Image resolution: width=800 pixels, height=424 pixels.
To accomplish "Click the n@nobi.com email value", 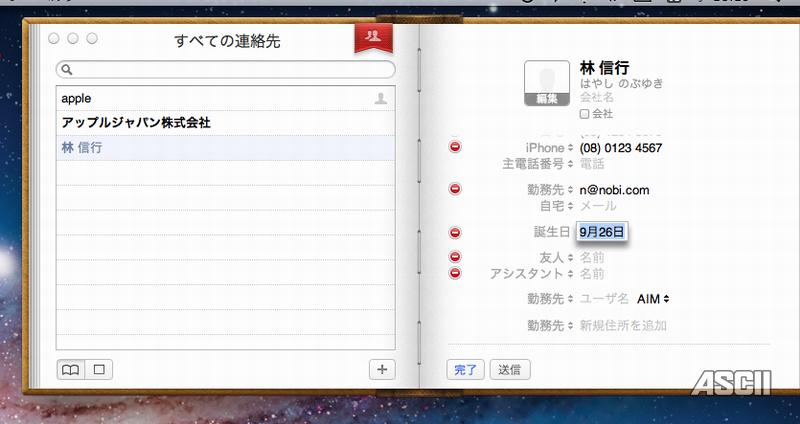I will point(614,190).
